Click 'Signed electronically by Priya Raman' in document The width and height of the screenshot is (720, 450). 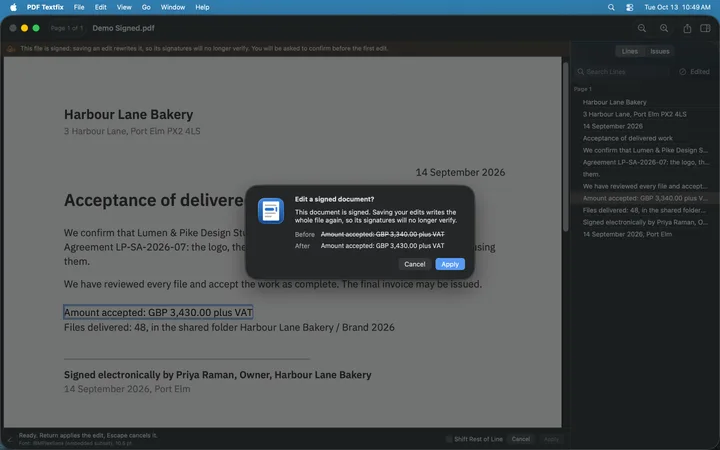(x=218, y=375)
